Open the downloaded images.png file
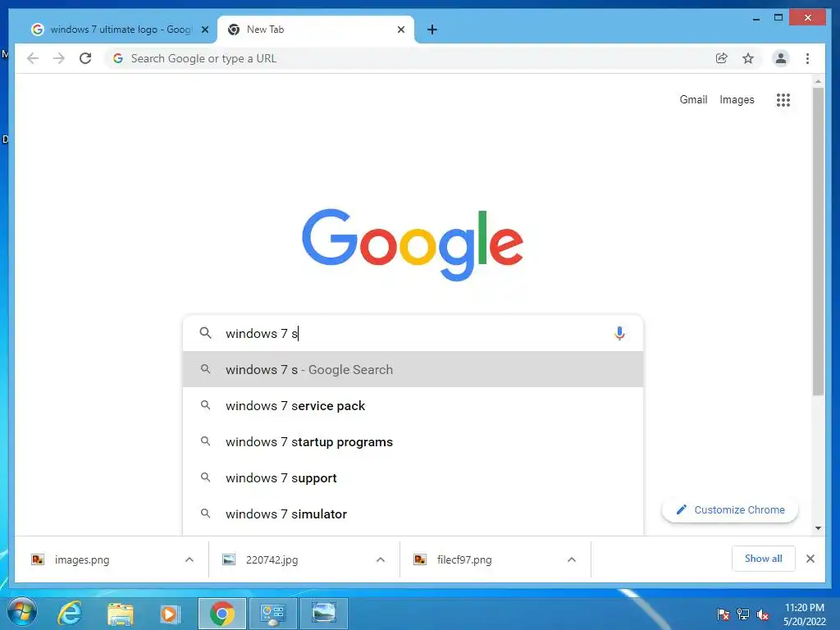The width and height of the screenshot is (840, 630). [x=82, y=559]
